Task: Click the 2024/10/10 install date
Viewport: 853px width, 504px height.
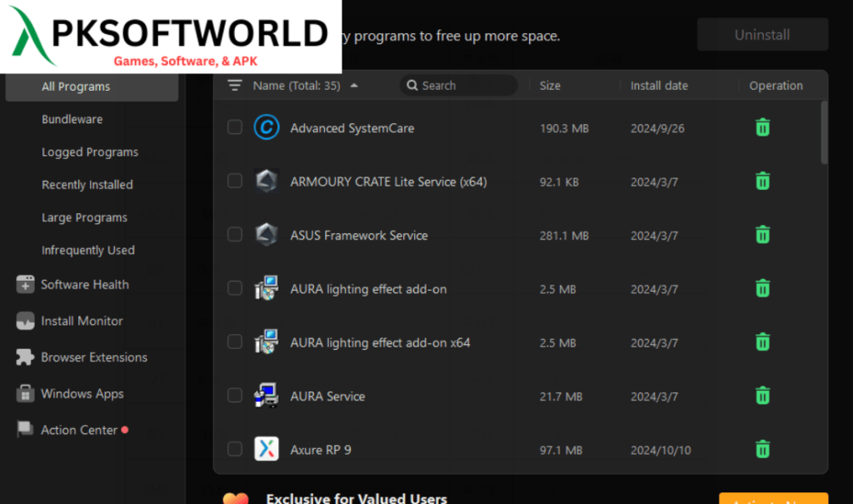Action: click(x=661, y=450)
